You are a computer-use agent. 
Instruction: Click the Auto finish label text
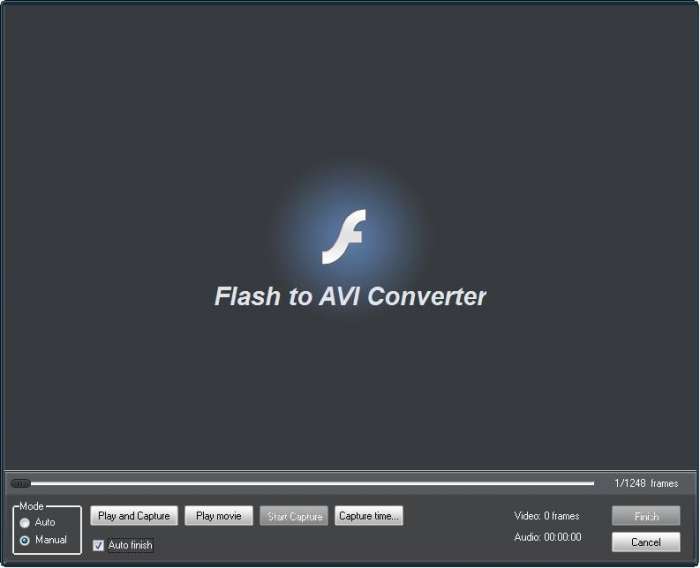[130, 545]
